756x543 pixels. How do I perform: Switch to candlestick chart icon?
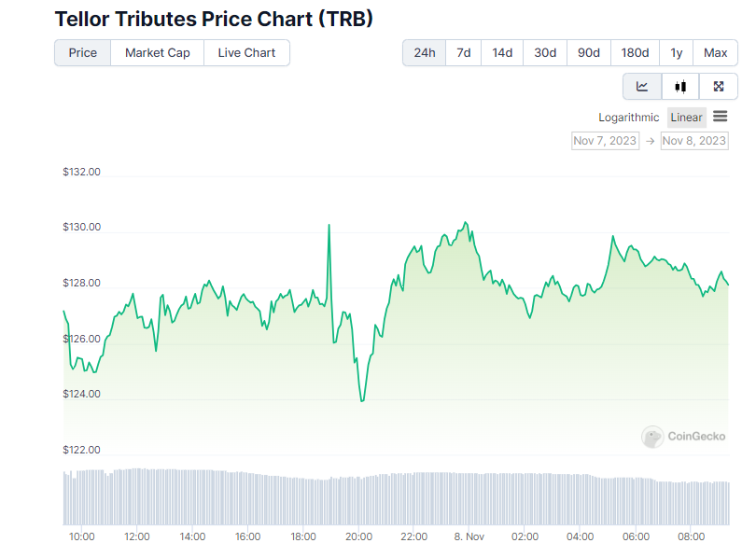tap(680, 87)
